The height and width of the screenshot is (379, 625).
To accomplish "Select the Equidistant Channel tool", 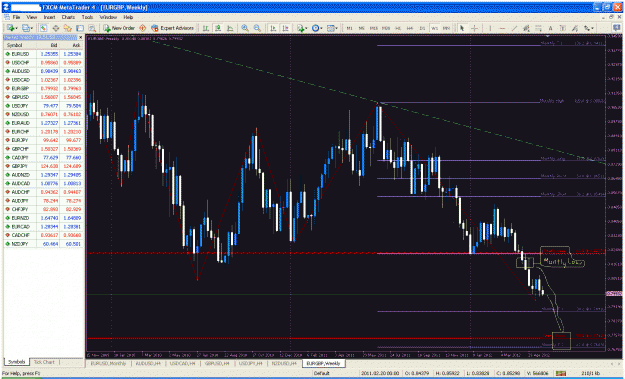I will (526, 28).
